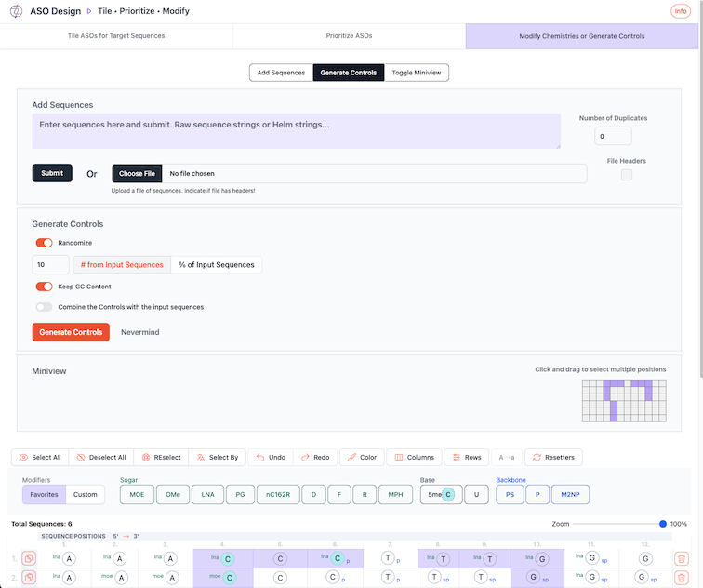Click the Redo toolbar button

coord(314,457)
